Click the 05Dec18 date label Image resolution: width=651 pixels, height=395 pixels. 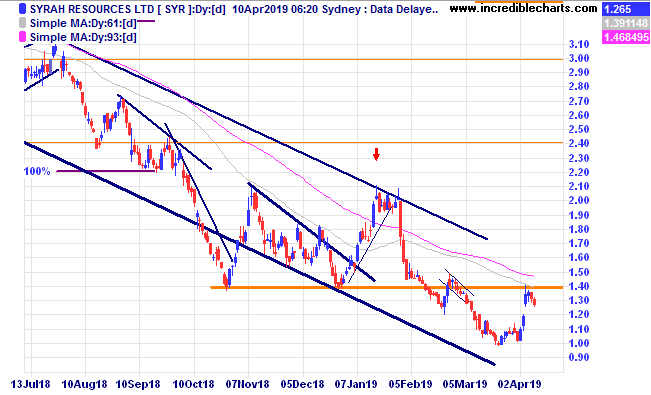coord(302,384)
